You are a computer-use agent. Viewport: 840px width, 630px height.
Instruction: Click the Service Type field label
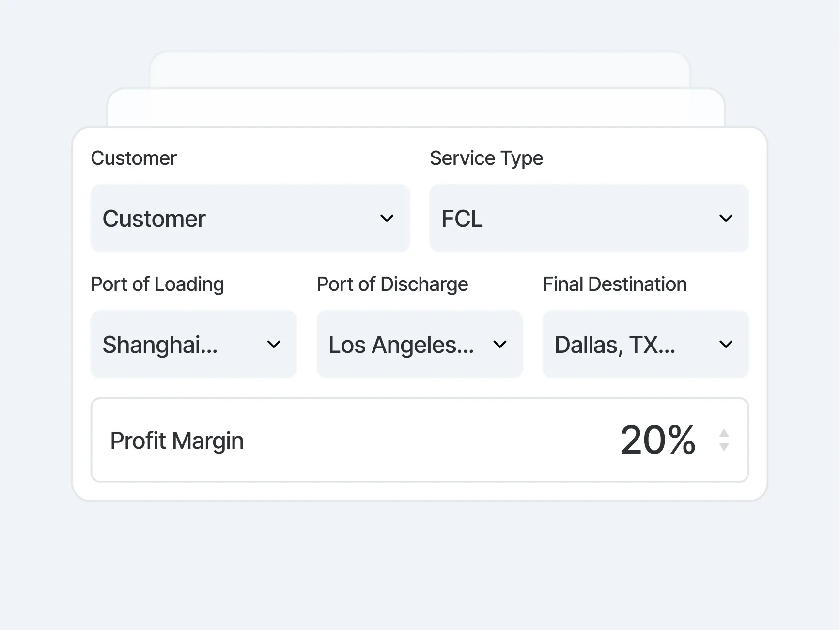pos(486,158)
